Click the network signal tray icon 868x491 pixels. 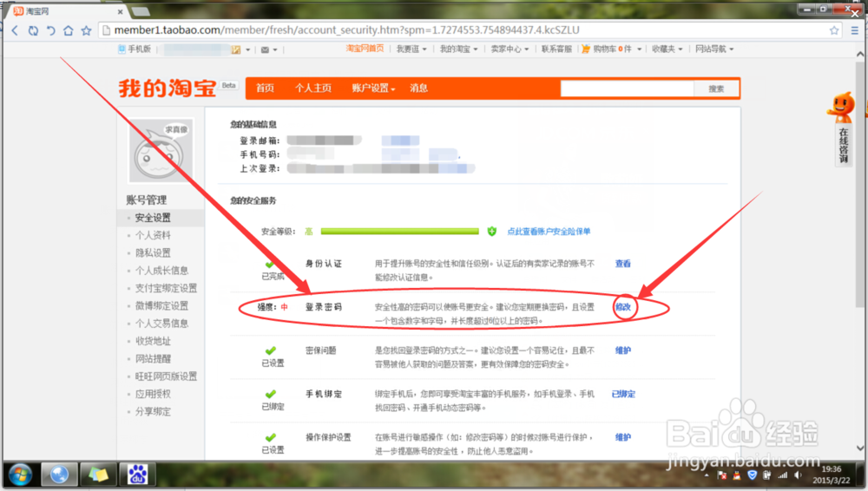tap(782, 475)
